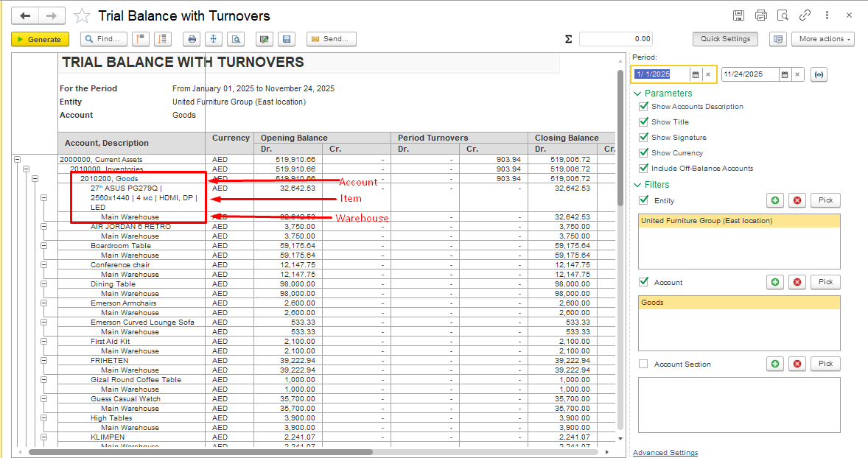The image size is (868, 458).
Task: Toggle the Show Currency checkbox
Action: pos(644,153)
